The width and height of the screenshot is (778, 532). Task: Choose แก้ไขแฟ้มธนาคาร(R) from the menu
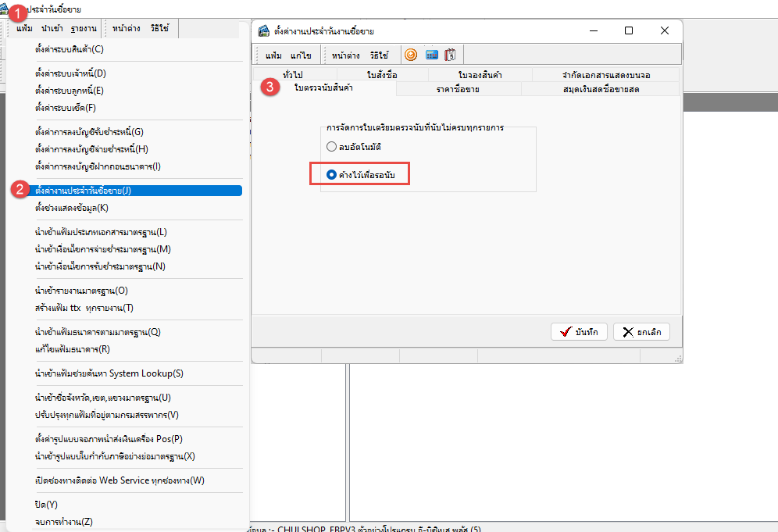coord(73,349)
